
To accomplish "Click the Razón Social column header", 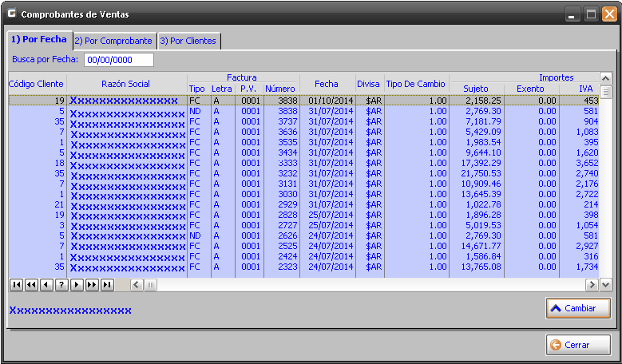I will pos(125,84).
